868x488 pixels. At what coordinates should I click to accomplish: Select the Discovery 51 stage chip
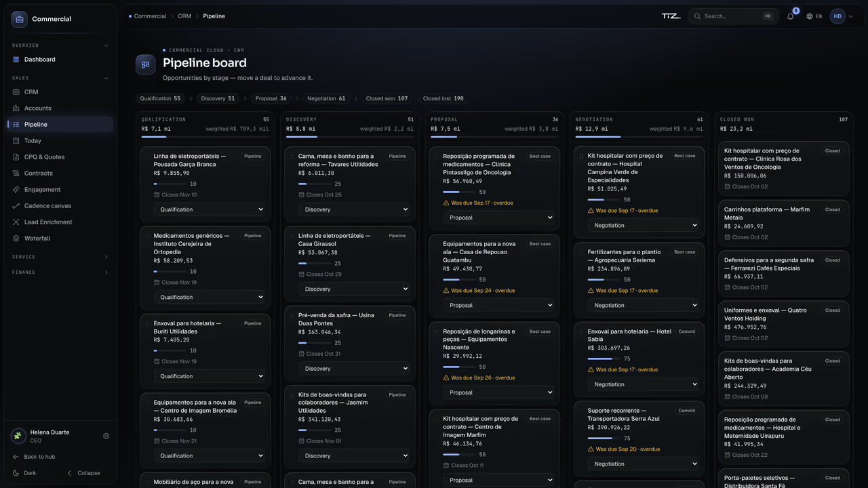coord(218,99)
